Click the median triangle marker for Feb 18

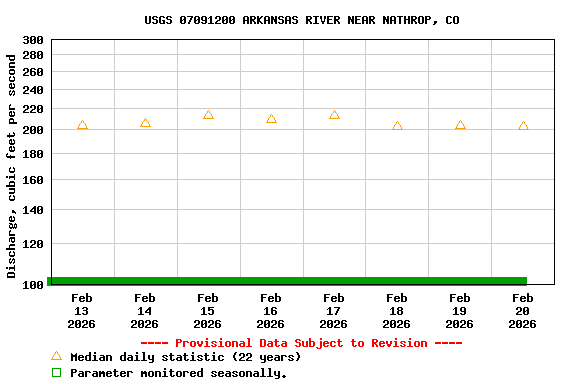point(397,126)
